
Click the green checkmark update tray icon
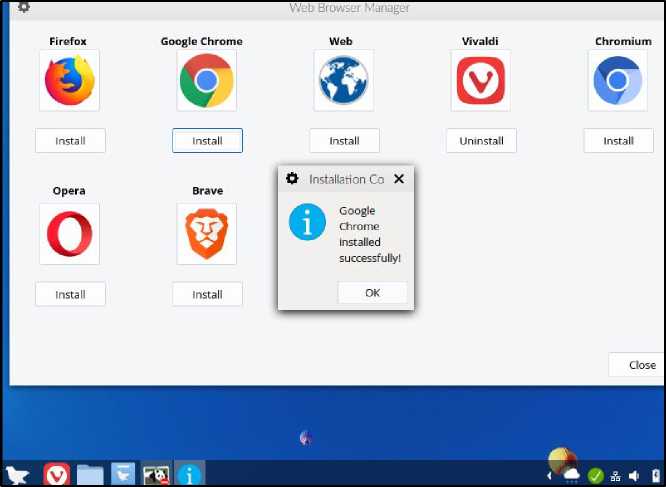click(595, 476)
